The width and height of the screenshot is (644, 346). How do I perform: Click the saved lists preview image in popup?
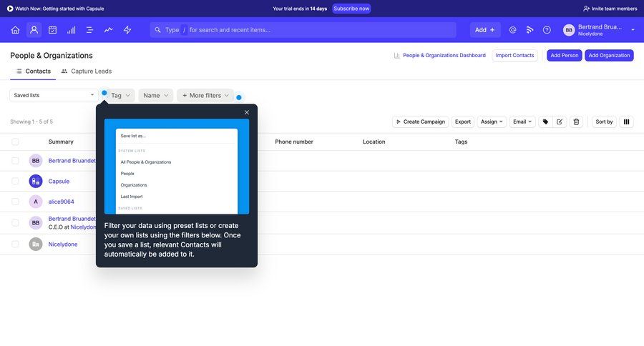(177, 167)
